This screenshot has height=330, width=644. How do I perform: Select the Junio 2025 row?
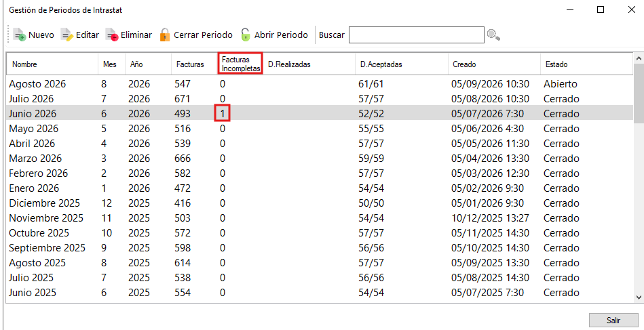(x=320, y=293)
